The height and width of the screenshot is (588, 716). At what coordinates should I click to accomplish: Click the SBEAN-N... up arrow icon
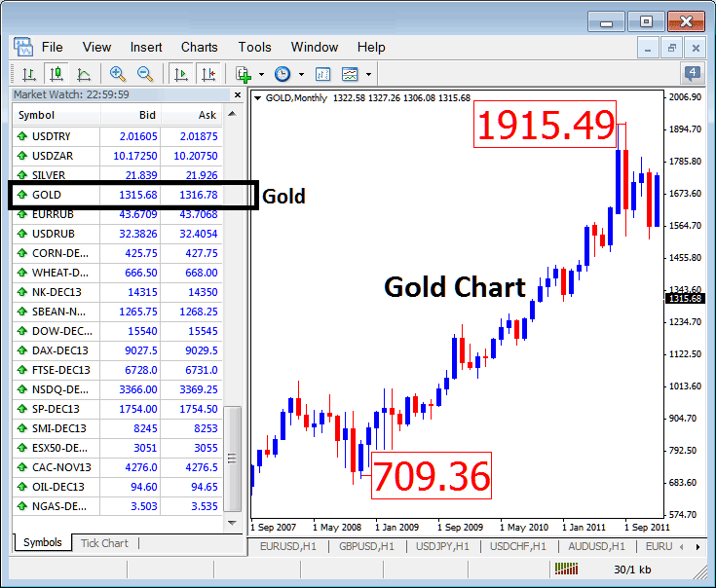(x=21, y=312)
